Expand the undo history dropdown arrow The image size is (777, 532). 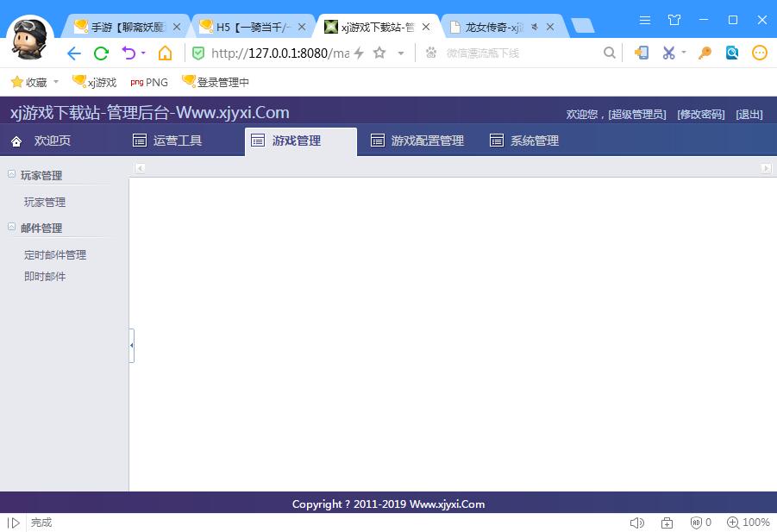click(143, 53)
